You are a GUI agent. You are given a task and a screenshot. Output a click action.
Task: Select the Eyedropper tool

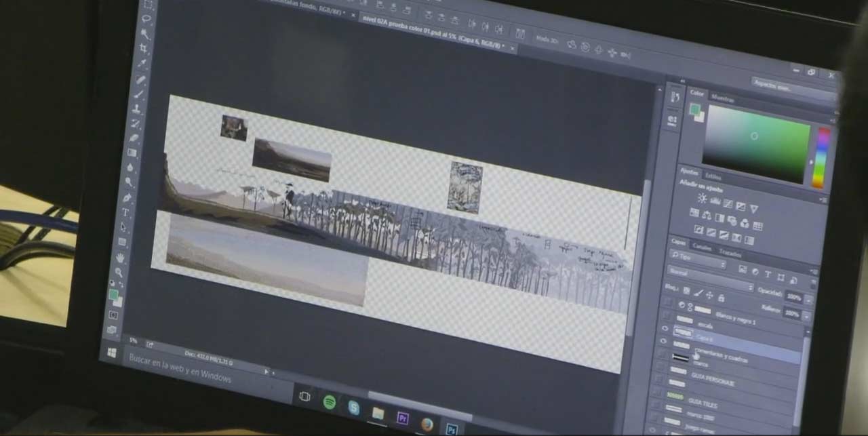[142, 62]
